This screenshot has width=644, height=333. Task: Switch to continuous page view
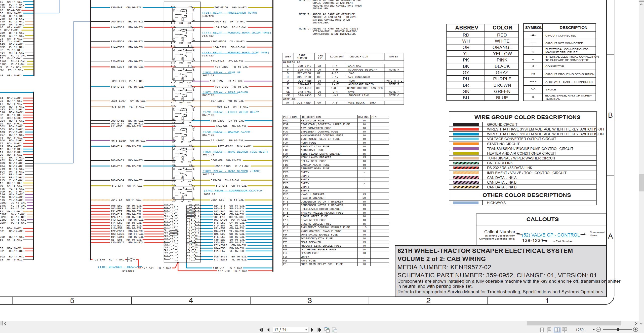[x=549, y=330]
